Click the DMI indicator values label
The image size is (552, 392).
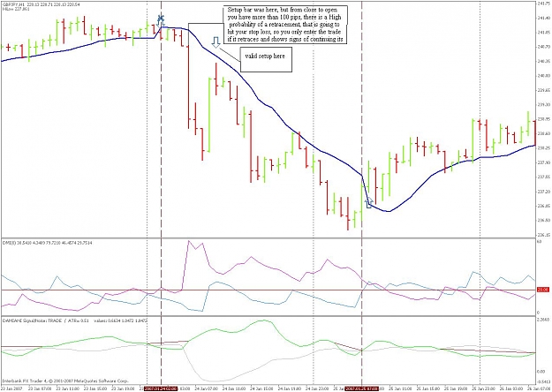[x=47, y=243]
